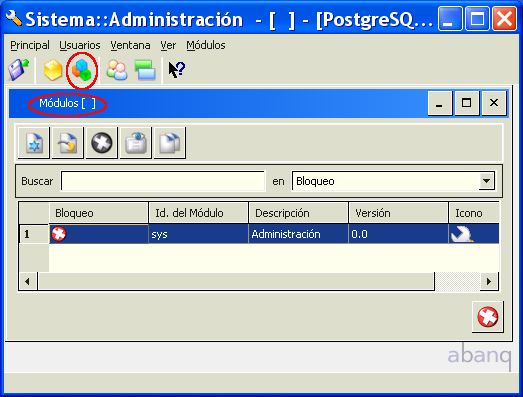Screen dimensions: 523x397
Task: Minimize the Módulos inner window
Action: (440, 103)
